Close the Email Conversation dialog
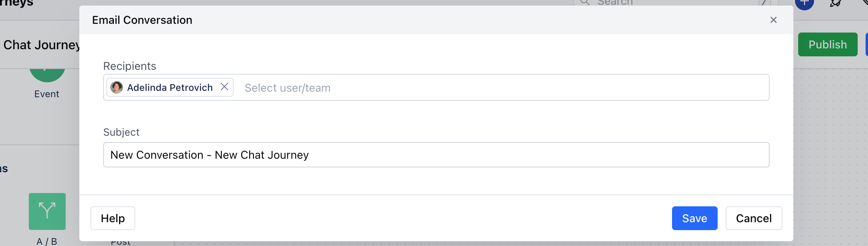 coord(773,20)
